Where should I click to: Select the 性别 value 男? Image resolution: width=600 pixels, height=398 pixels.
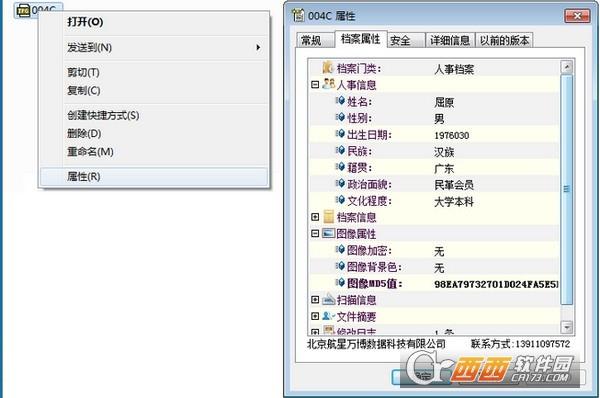[439, 119]
